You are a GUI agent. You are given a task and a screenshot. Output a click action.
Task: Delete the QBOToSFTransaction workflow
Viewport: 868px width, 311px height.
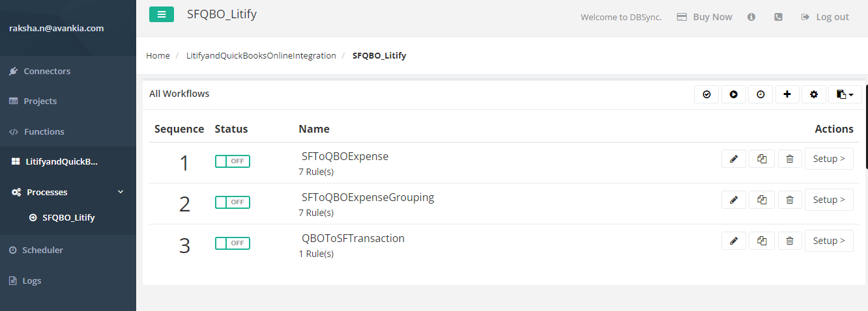789,241
